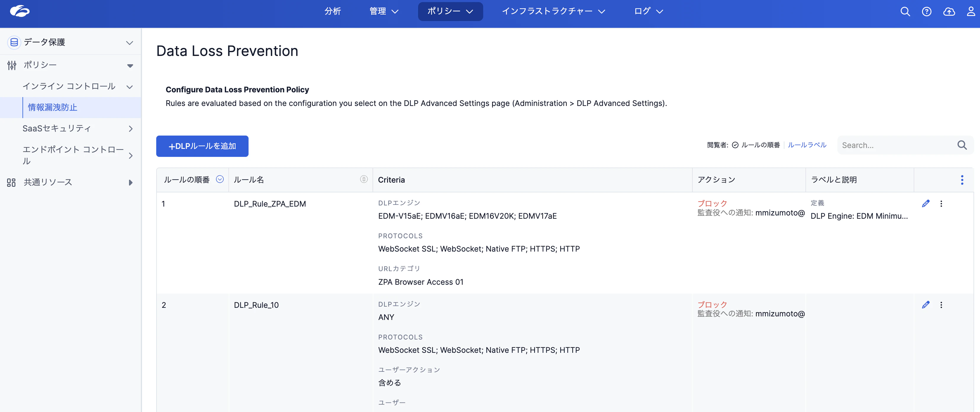Click the データ保護 database icon
The width and height of the screenshot is (980, 412).
14,42
